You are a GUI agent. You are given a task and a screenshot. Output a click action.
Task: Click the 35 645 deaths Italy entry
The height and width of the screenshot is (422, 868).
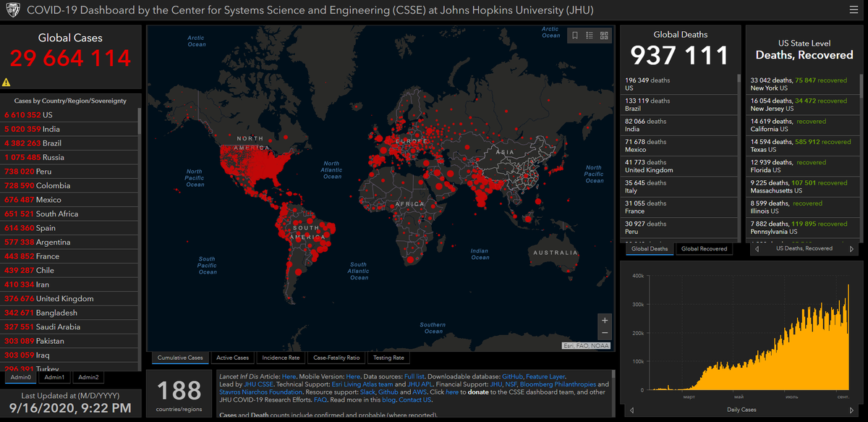(678, 187)
